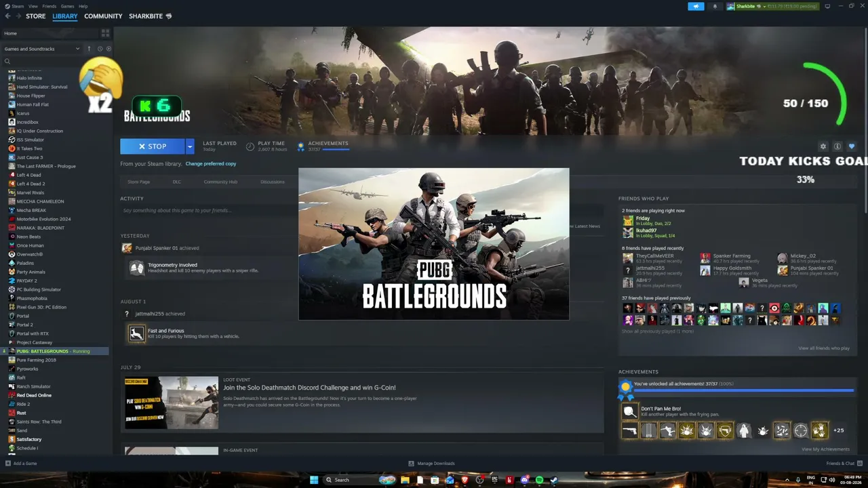Image resolution: width=868 pixels, height=488 pixels.
Task: Click the Change preferred copy link
Action: pos(211,164)
